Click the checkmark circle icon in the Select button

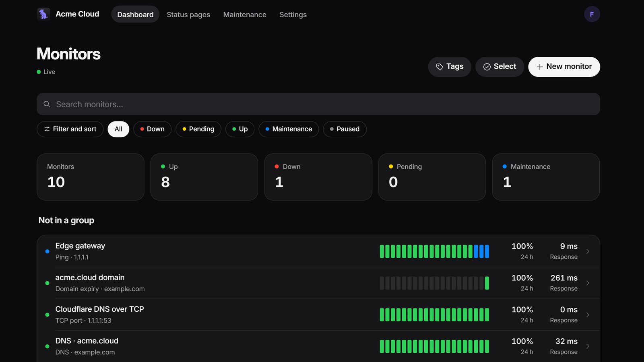(x=487, y=67)
